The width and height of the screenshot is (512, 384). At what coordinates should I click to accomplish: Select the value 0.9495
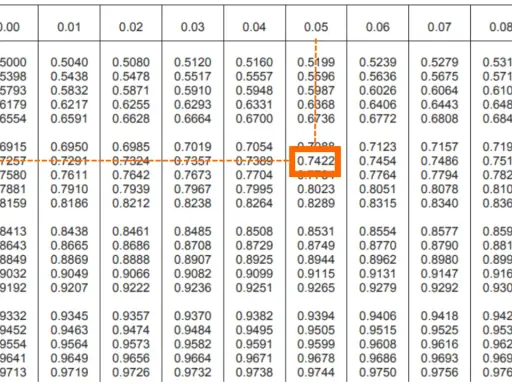point(254,330)
